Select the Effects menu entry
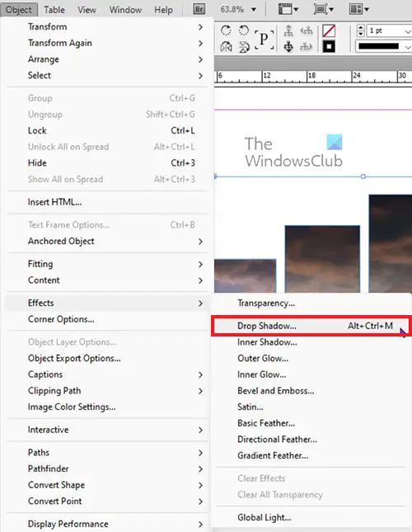Viewport: 412px width, 532px height. click(x=107, y=303)
